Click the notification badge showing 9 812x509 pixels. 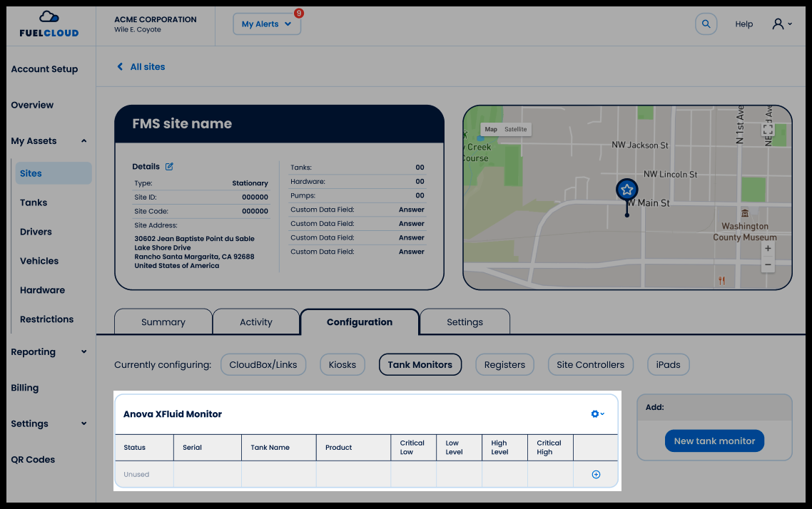coord(299,13)
